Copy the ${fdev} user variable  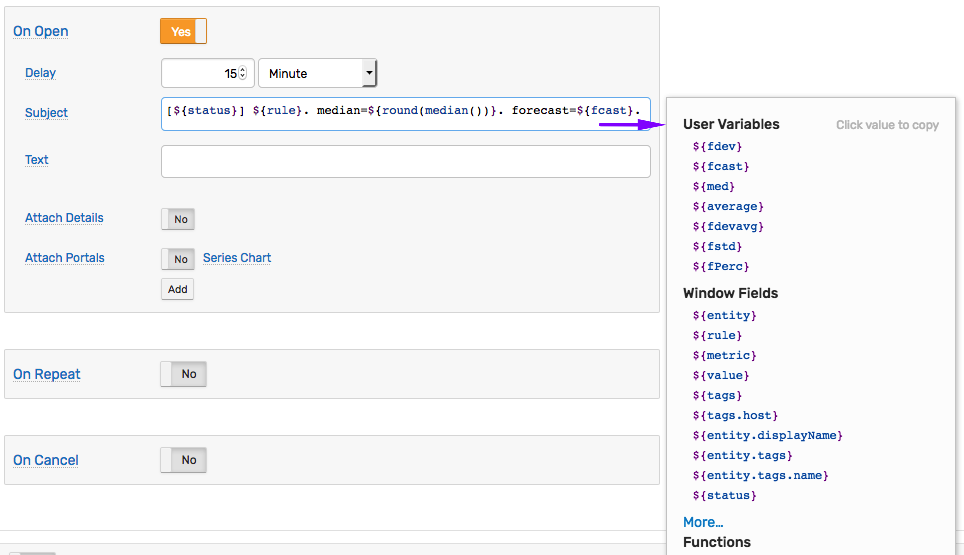717,146
